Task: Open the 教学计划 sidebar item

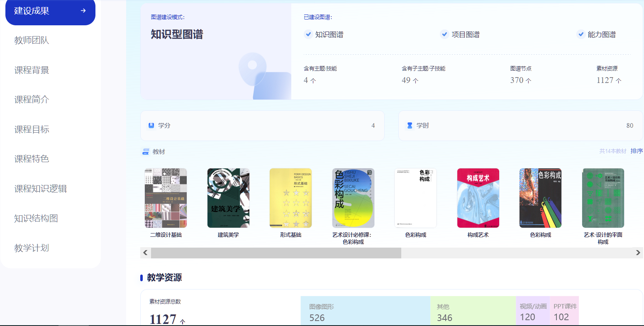Action: coord(32,248)
